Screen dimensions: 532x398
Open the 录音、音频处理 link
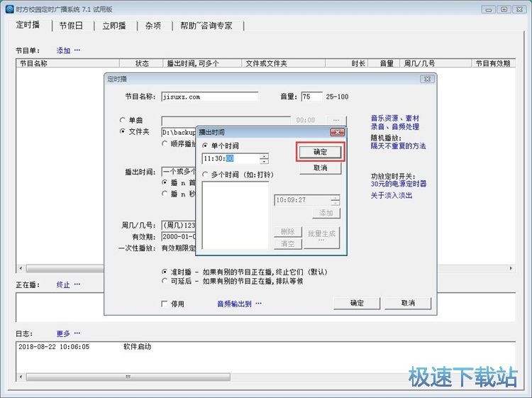click(395, 126)
